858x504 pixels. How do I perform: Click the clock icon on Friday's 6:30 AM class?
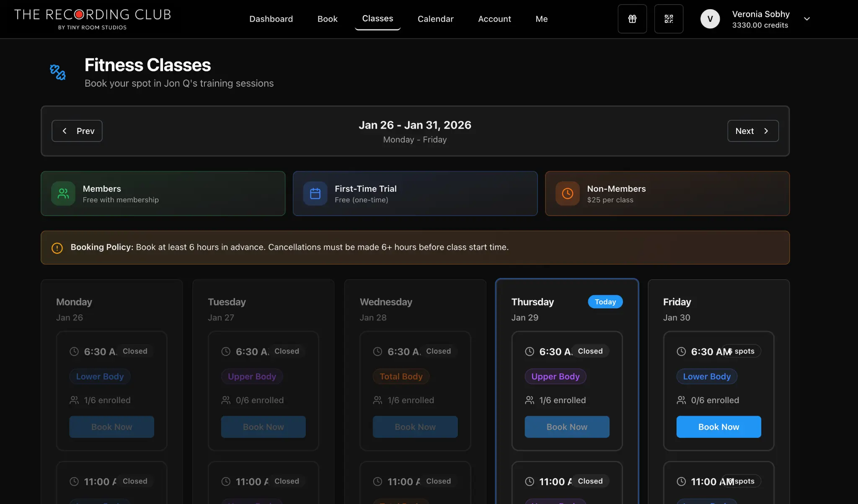click(681, 352)
